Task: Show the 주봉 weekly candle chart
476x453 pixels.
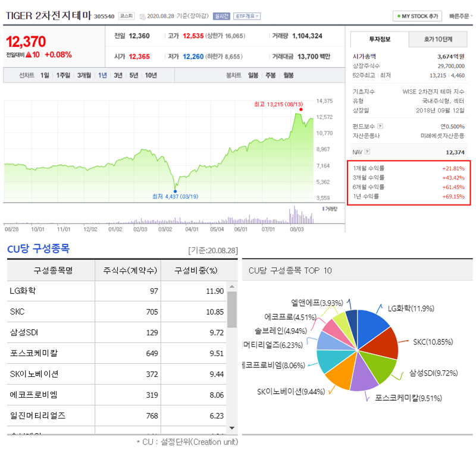Action: click(x=271, y=75)
